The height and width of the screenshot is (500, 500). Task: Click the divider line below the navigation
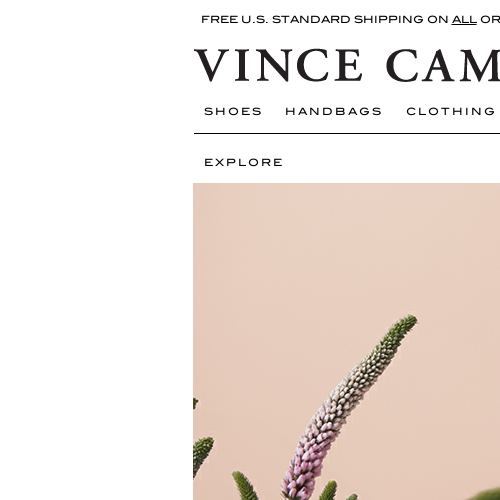tap(347, 133)
